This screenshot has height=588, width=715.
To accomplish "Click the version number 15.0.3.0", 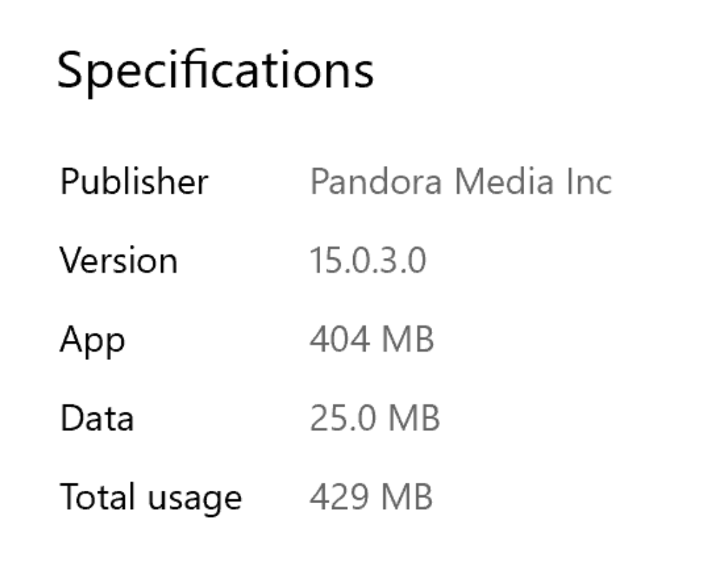I will point(368,260).
